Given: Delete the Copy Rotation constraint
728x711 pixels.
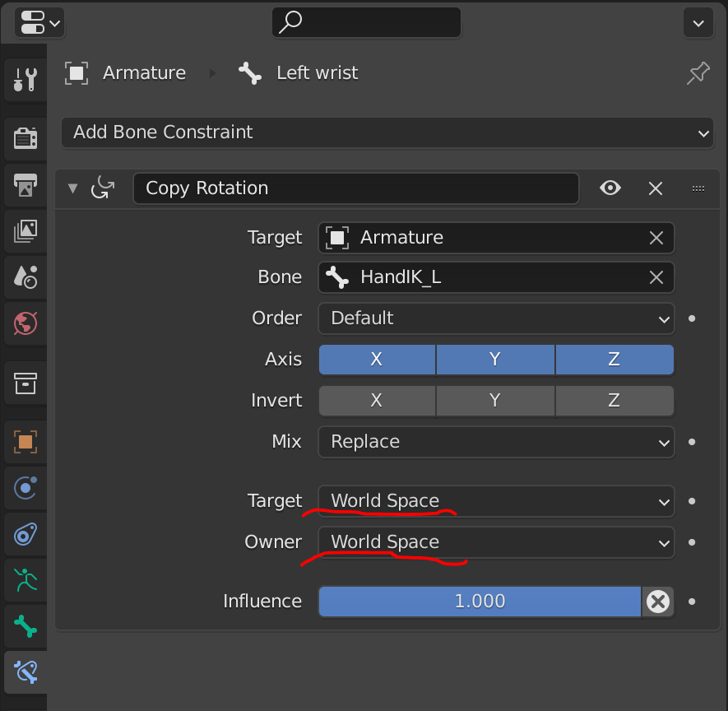Looking at the screenshot, I should 655,188.
